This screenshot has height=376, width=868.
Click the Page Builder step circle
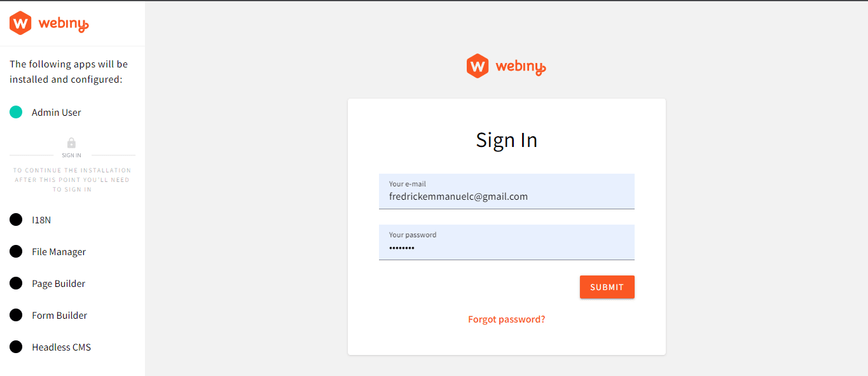(16, 284)
